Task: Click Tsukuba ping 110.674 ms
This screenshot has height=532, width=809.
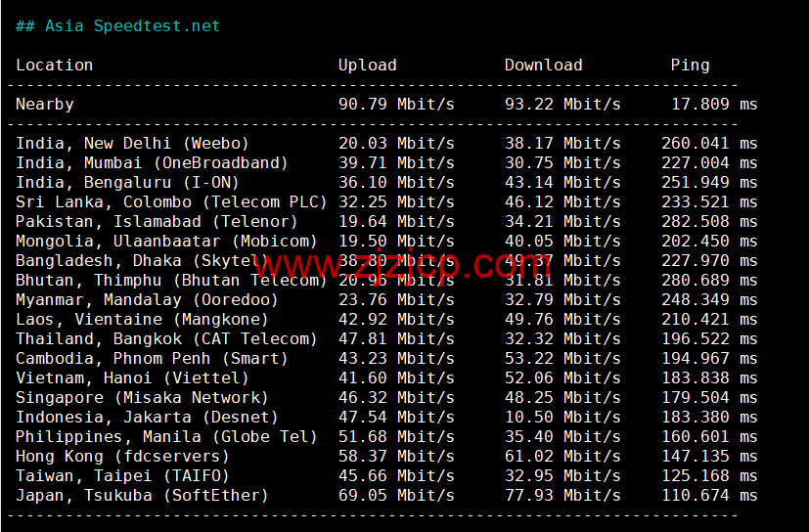Action: click(x=709, y=496)
